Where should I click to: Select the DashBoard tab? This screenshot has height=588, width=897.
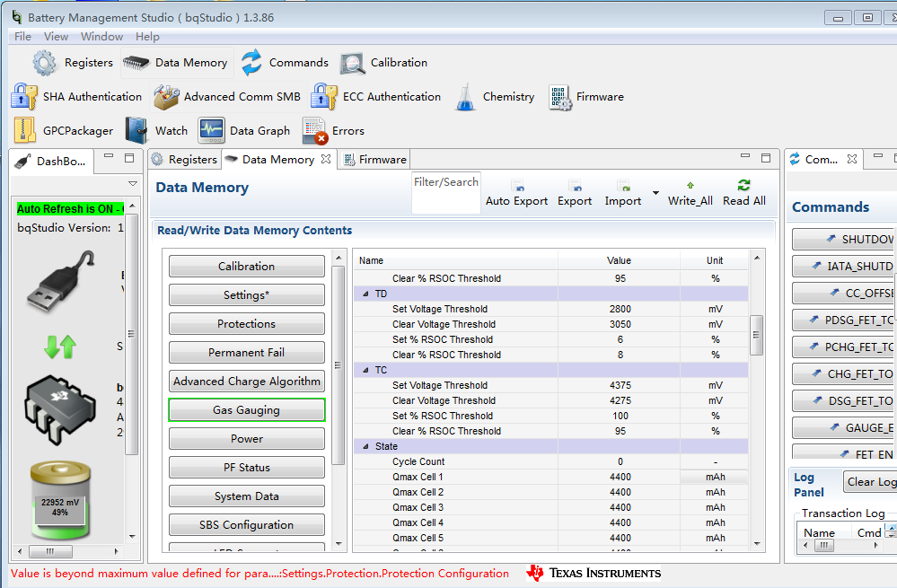(52, 162)
